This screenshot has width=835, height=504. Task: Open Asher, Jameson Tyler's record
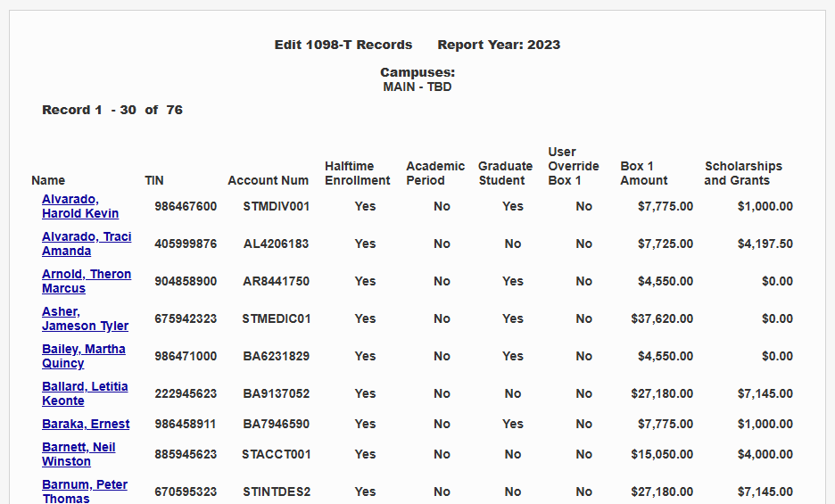click(x=85, y=318)
